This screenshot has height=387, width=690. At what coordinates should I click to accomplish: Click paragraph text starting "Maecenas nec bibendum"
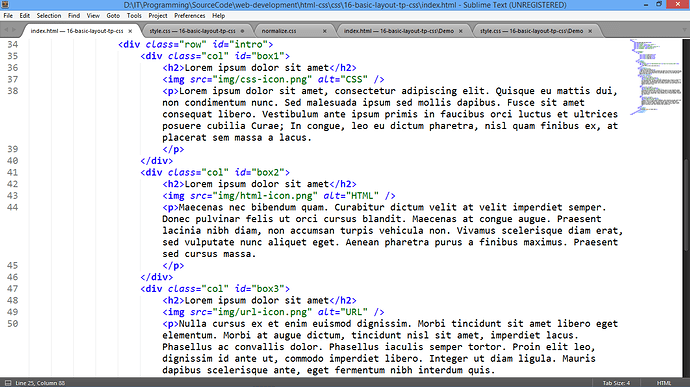[x=393, y=231]
